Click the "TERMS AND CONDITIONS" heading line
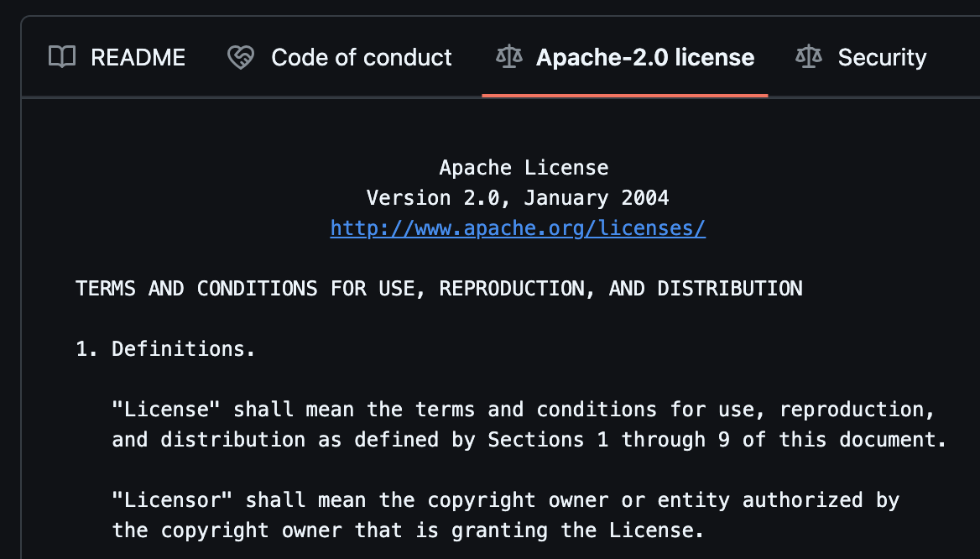 click(x=438, y=289)
